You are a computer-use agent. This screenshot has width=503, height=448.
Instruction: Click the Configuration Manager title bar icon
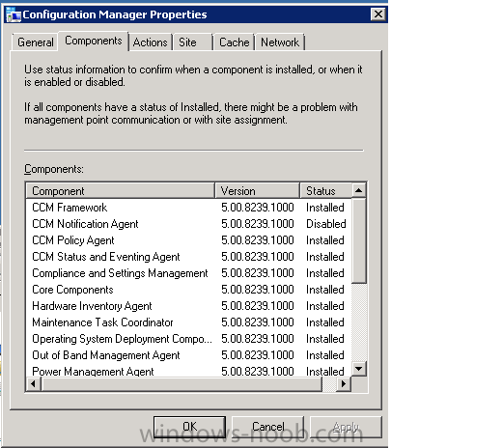pyautogui.click(x=14, y=14)
